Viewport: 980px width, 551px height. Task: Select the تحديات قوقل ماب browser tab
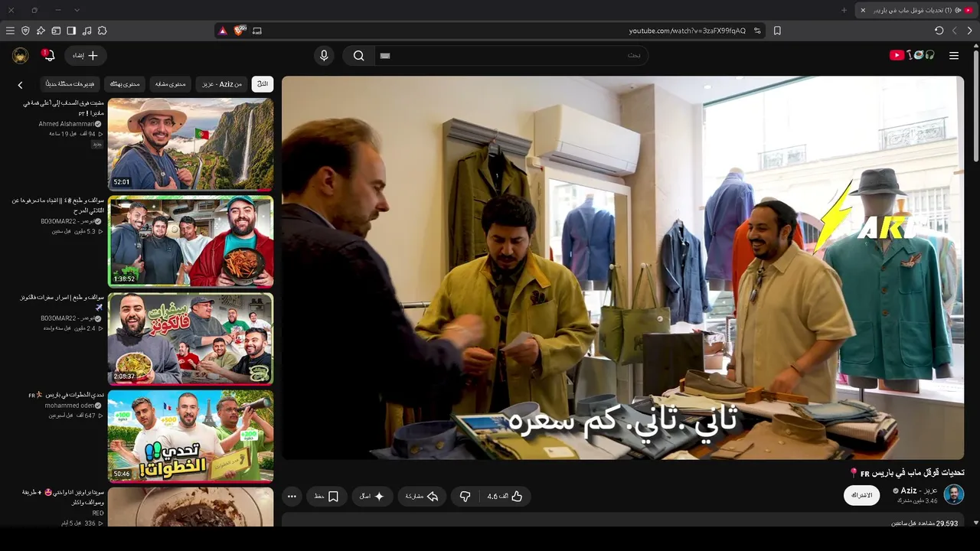coord(916,10)
